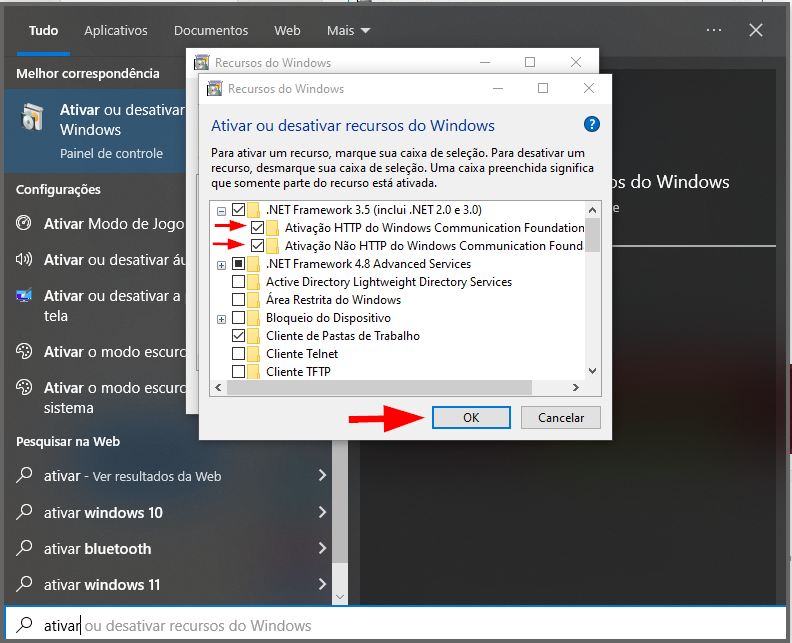792x643 pixels.
Task: Click the folder icon of .NET Framework 3.5
Action: (254, 210)
